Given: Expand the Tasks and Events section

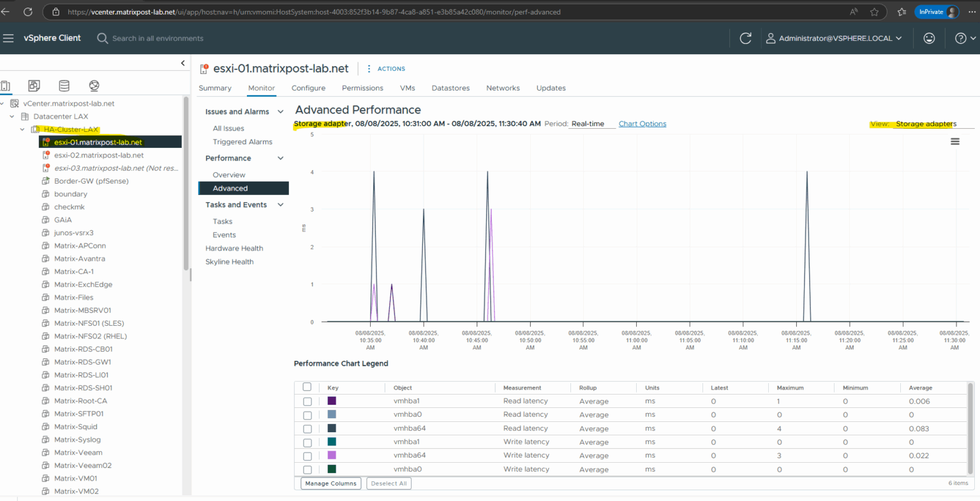Looking at the screenshot, I should tap(281, 205).
